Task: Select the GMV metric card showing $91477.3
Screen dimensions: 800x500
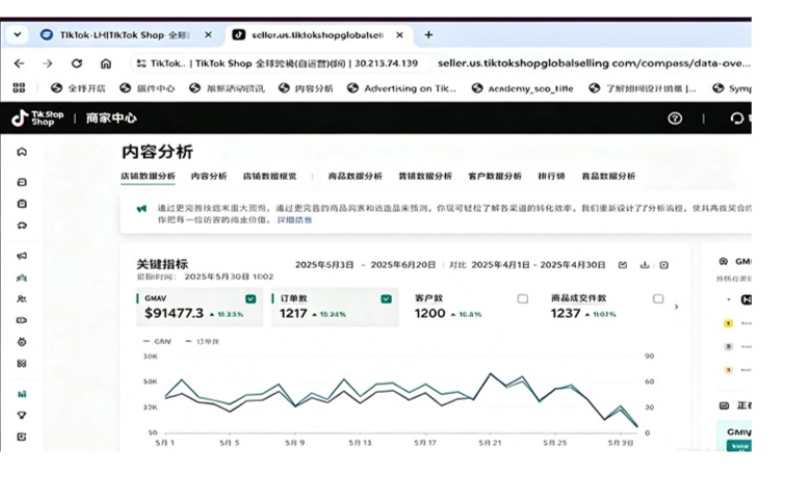Action: pyautogui.click(x=199, y=307)
